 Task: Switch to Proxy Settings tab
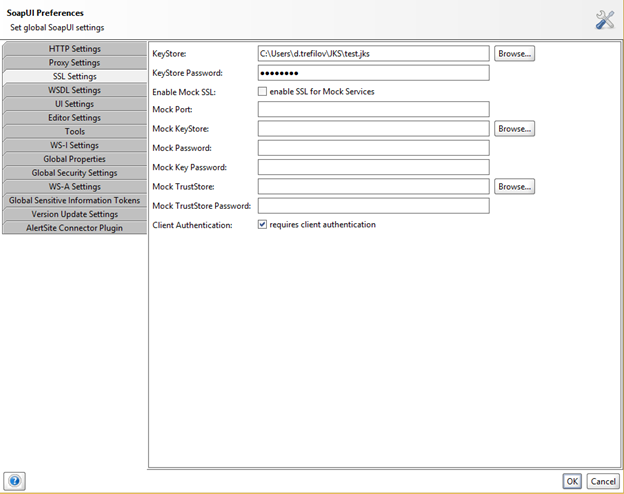(x=74, y=62)
